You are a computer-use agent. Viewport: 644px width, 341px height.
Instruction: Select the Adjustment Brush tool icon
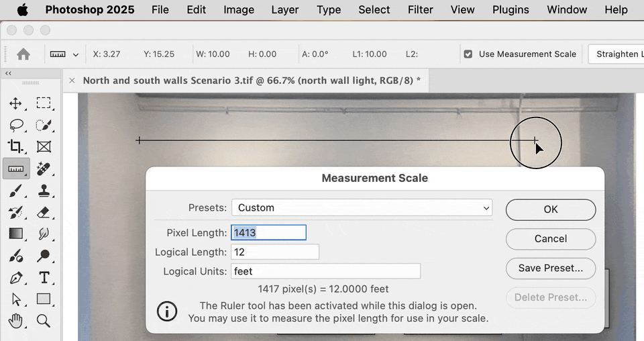15,256
